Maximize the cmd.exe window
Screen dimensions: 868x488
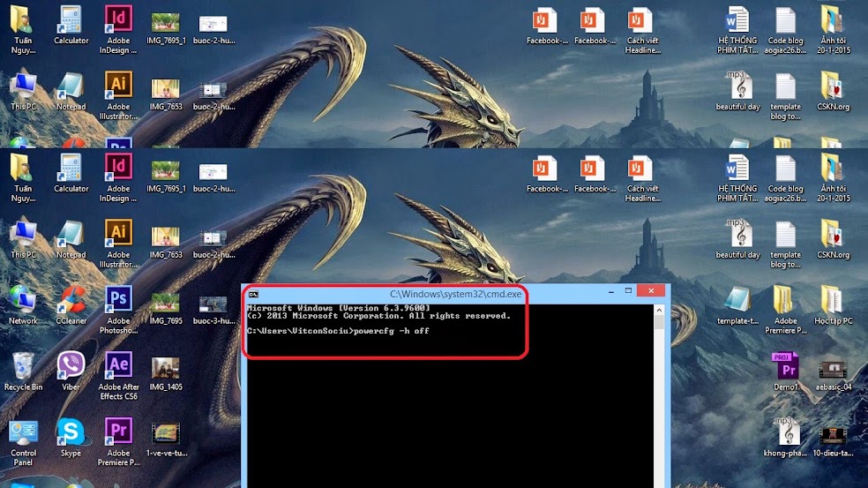628,290
